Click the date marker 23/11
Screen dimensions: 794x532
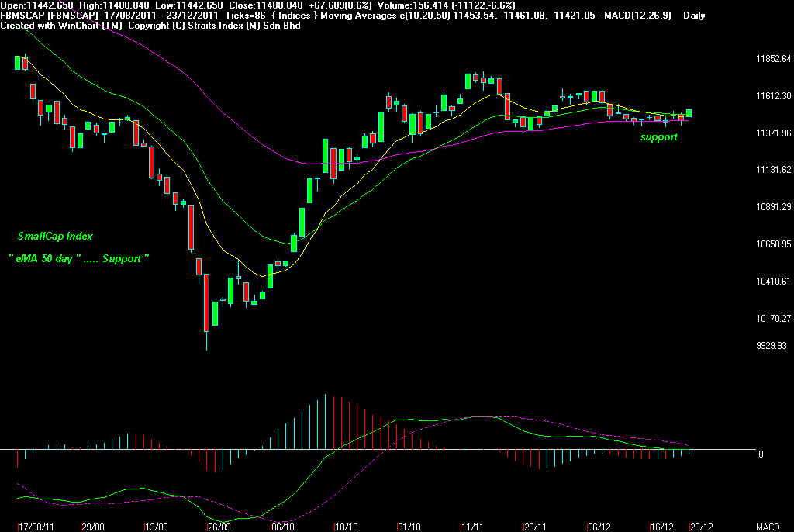coord(535,527)
